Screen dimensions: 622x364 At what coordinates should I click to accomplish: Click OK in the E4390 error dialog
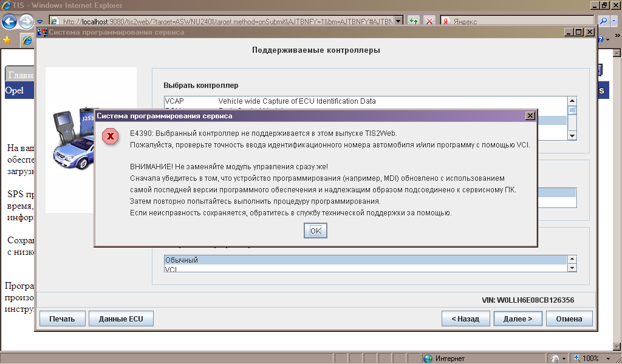[315, 231]
